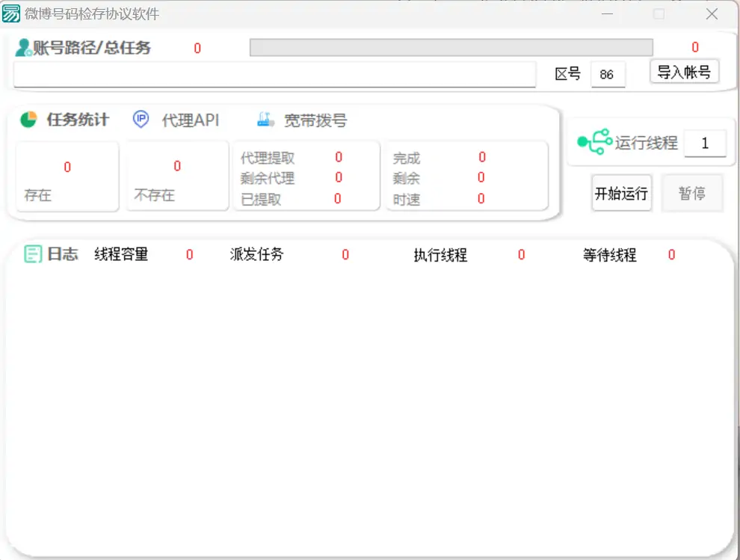Screen dimensions: 740x560
Task: Click the 开始运行 button
Action: pyautogui.click(x=622, y=193)
